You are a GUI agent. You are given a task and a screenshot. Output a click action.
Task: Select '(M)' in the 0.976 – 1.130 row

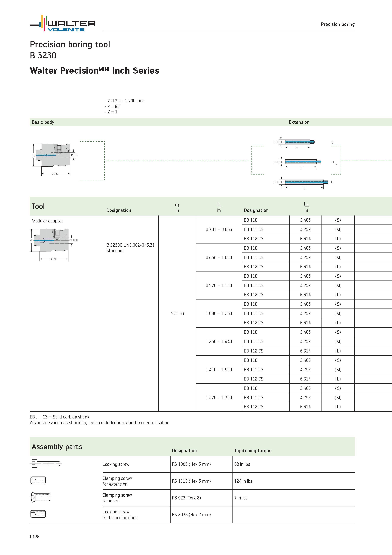click(x=338, y=285)
